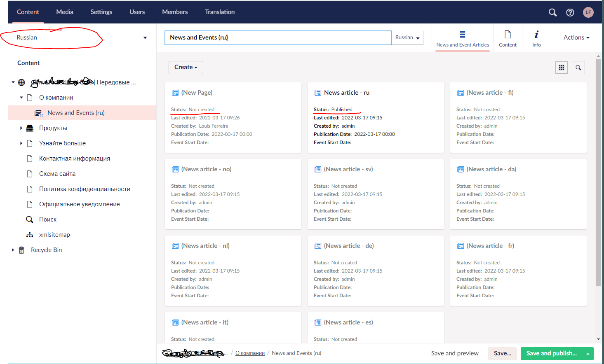
Task: Open the Settings section
Action: 101,12
